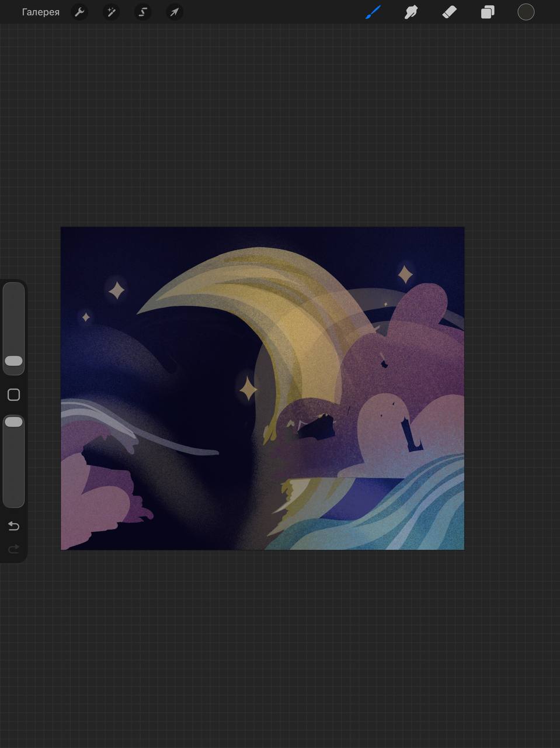Select the Smudge tool

point(411,12)
